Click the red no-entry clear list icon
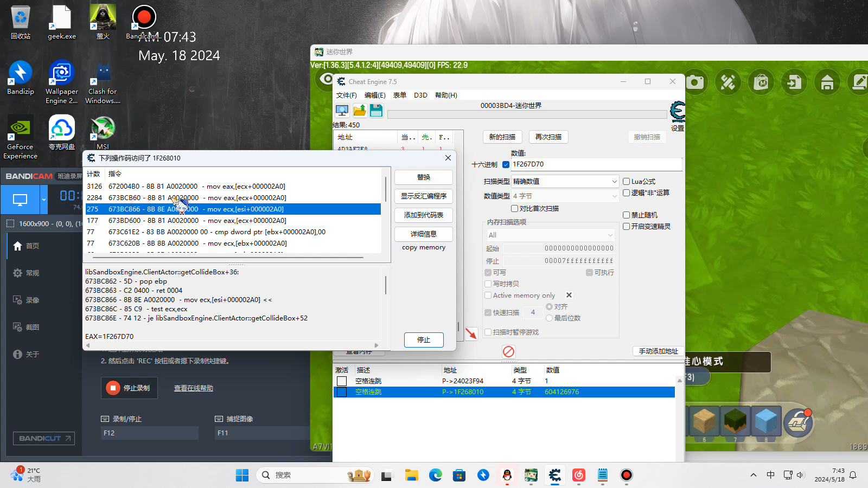This screenshot has width=868, height=488. (x=508, y=351)
